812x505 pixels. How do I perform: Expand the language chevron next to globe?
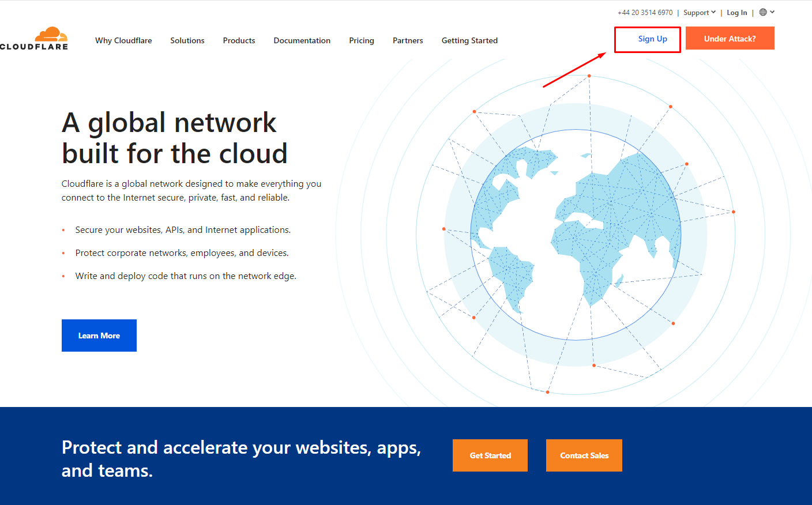pos(772,12)
